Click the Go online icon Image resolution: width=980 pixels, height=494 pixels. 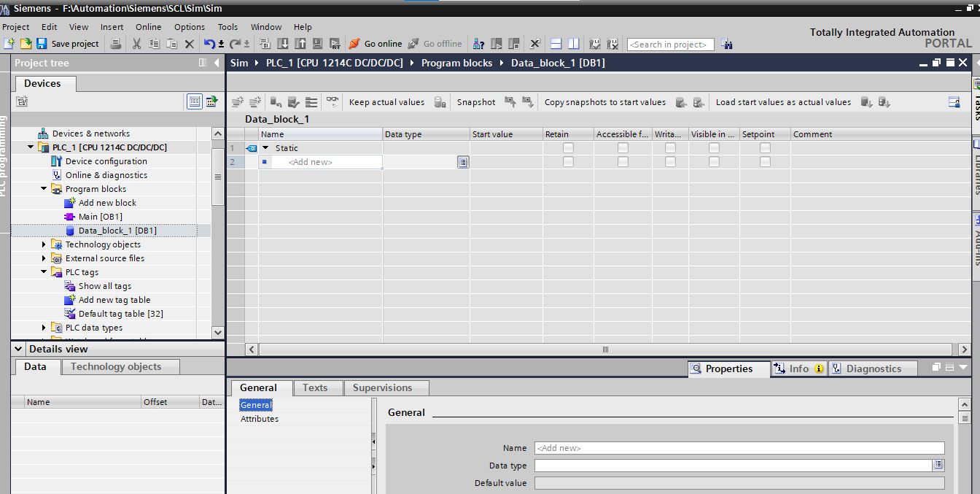pyautogui.click(x=354, y=44)
